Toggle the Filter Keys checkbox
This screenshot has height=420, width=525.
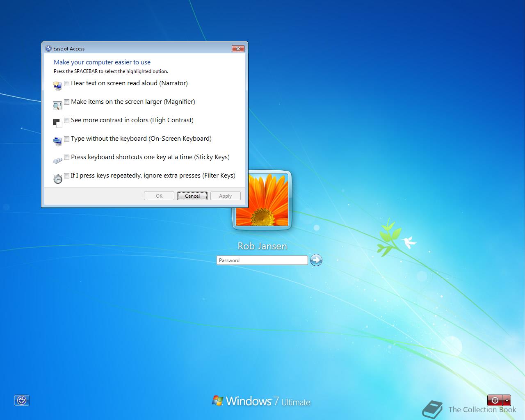(66, 176)
